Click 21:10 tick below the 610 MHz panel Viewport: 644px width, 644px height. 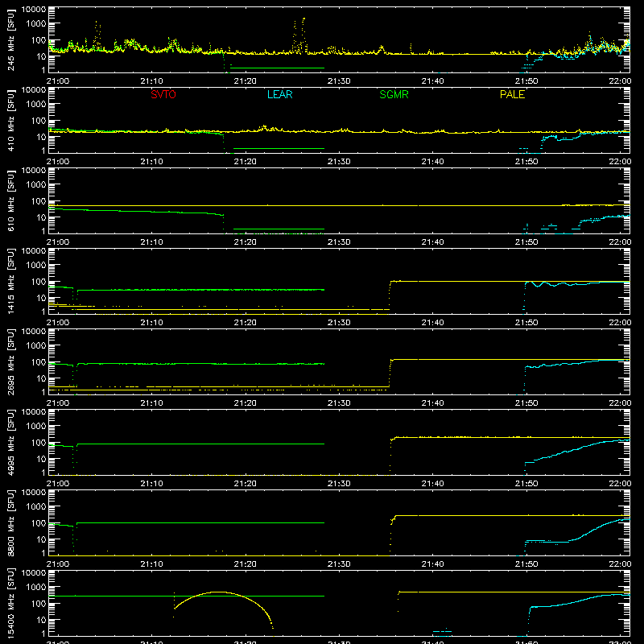(151, 242)
